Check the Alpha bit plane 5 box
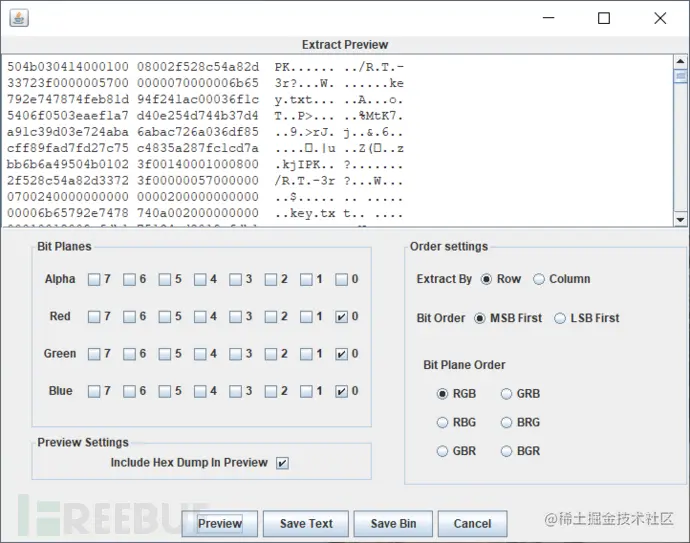The height and width of the screenshot is (543, 690). 165,279
